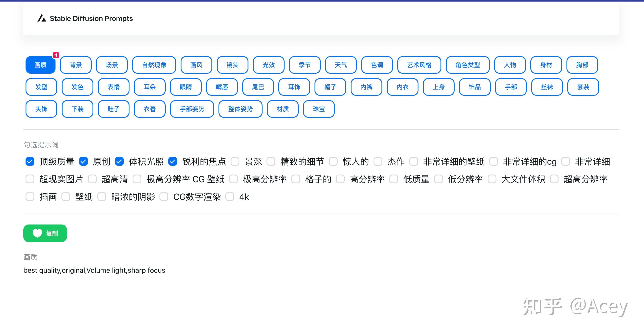Select the 艺术风格 category
Viewport: 644px width, 335px height.
419,65
